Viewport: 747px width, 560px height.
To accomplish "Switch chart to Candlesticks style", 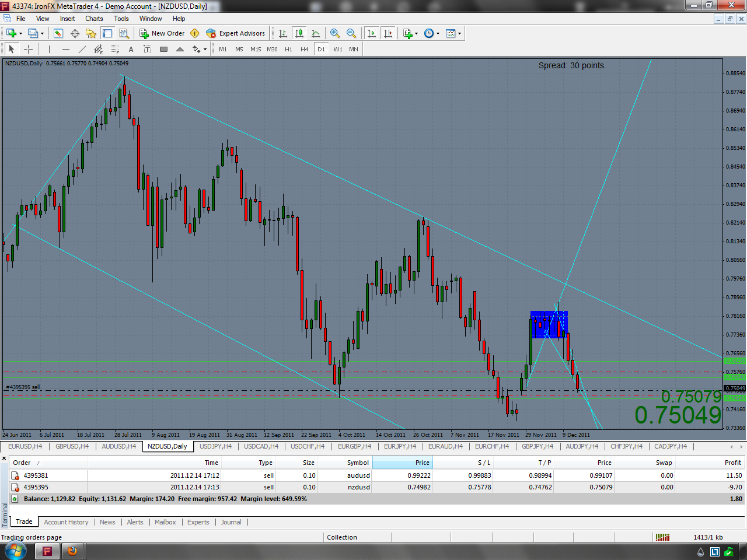I will pyautogui.click(x=299, y=33).
